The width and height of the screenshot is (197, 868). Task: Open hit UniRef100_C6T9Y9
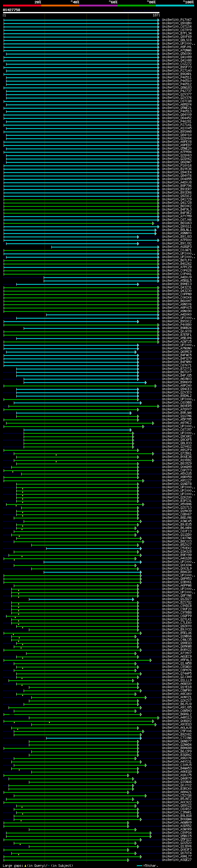(x=176, y=30)
